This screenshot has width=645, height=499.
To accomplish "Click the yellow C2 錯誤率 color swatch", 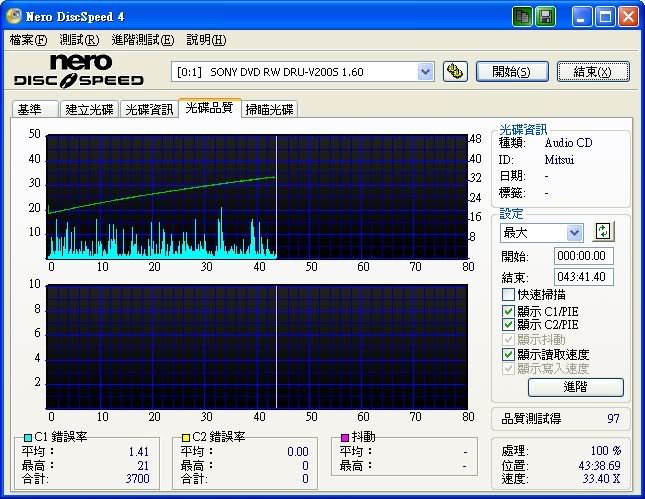I will [x=186, y=437].
